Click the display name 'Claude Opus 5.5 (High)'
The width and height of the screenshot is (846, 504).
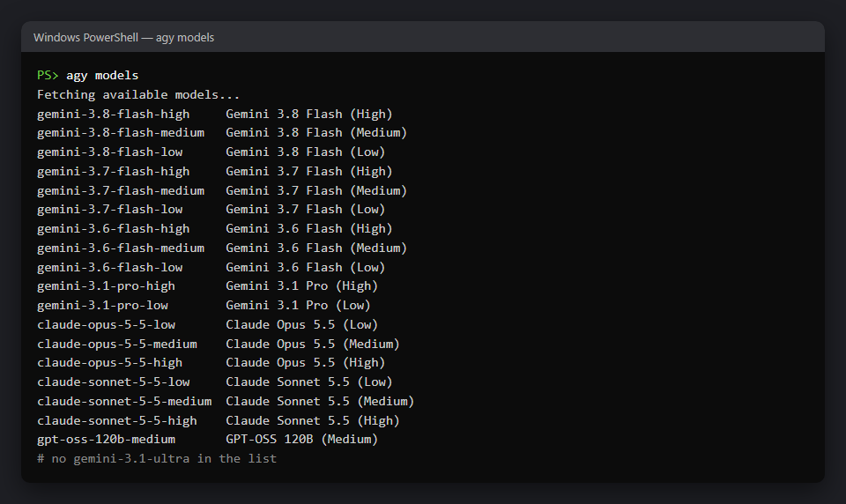point(306,363)
